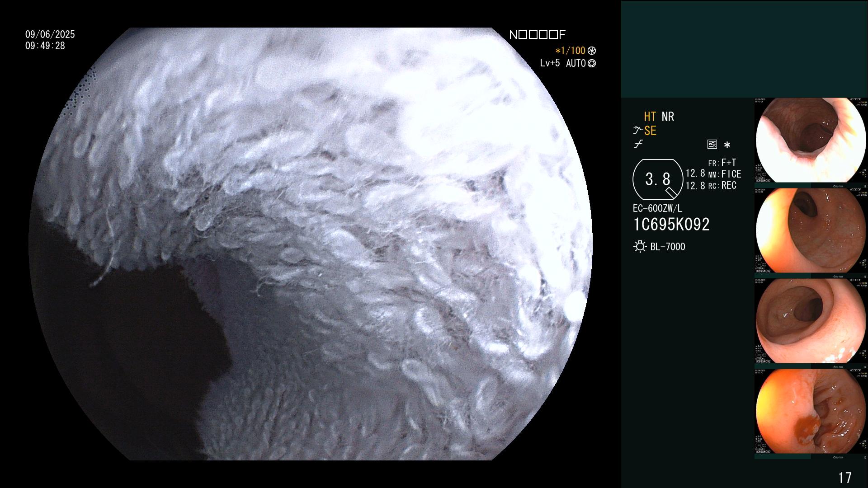The width and height of the screenshot is (868, 488).
Task: Click the FR: F+T setting
Action: coord(722,163)
